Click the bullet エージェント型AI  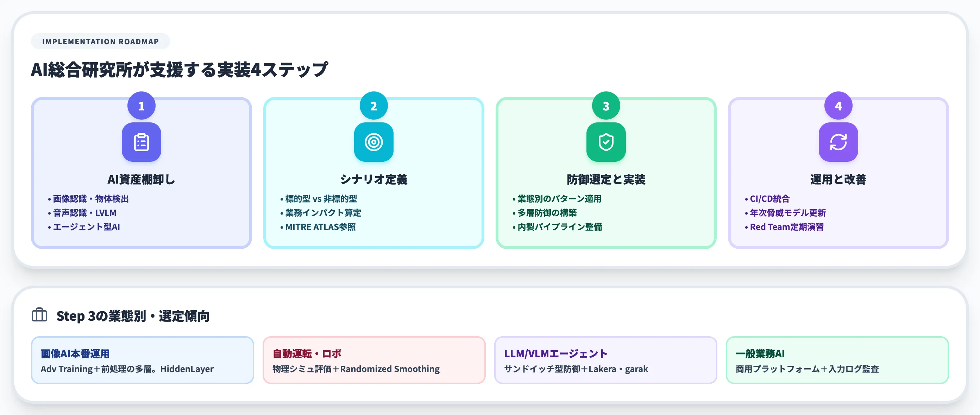84,227
